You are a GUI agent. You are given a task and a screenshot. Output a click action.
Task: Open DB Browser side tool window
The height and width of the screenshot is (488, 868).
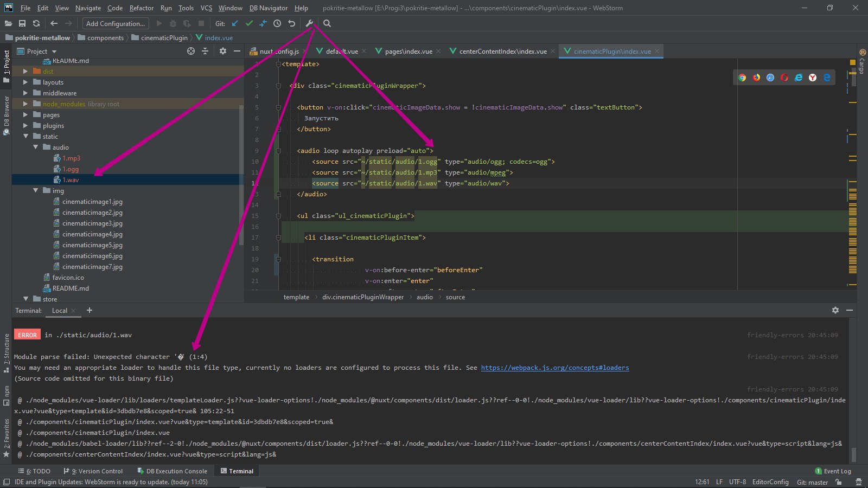coord(6,115)
